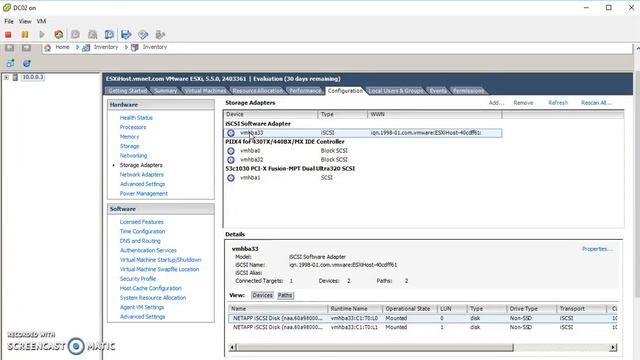Click the host server icon beside 10.0.0.3

(x=15, y=77)
